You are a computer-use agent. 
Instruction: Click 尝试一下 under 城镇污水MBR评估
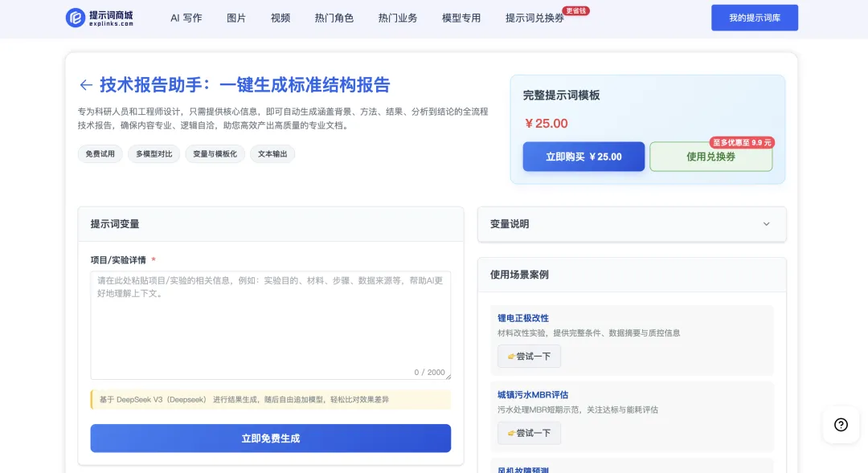pos(529,433)
